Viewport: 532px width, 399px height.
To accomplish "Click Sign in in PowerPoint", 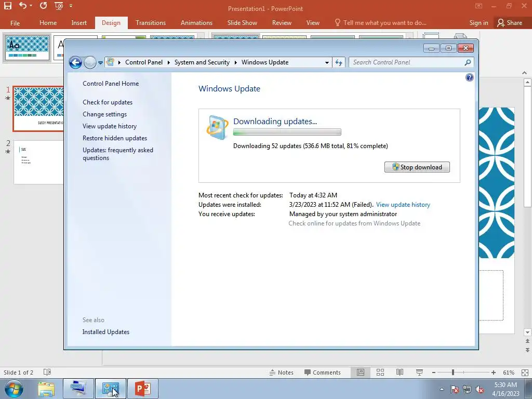I will point(478,23).
